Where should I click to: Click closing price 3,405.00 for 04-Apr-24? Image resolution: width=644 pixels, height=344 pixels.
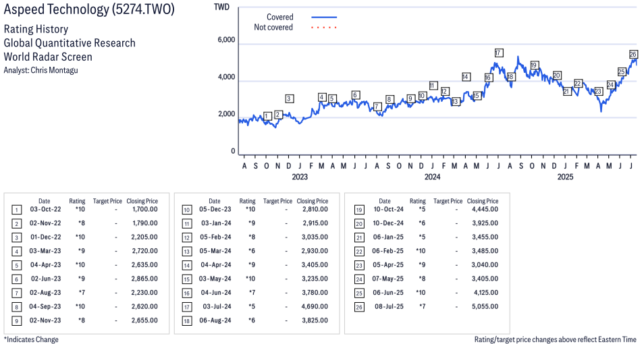tap(315, 265)
